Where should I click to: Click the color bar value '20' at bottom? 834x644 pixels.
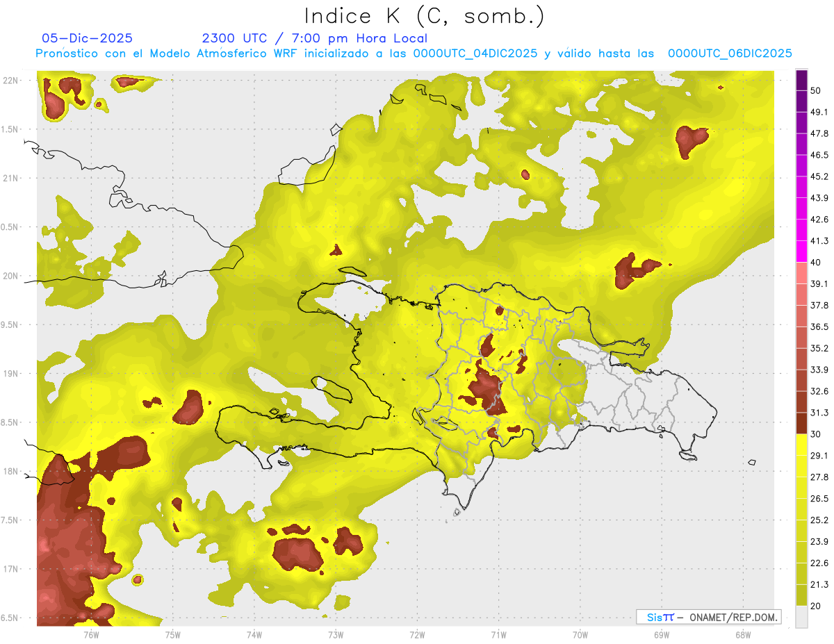point(816,606)
